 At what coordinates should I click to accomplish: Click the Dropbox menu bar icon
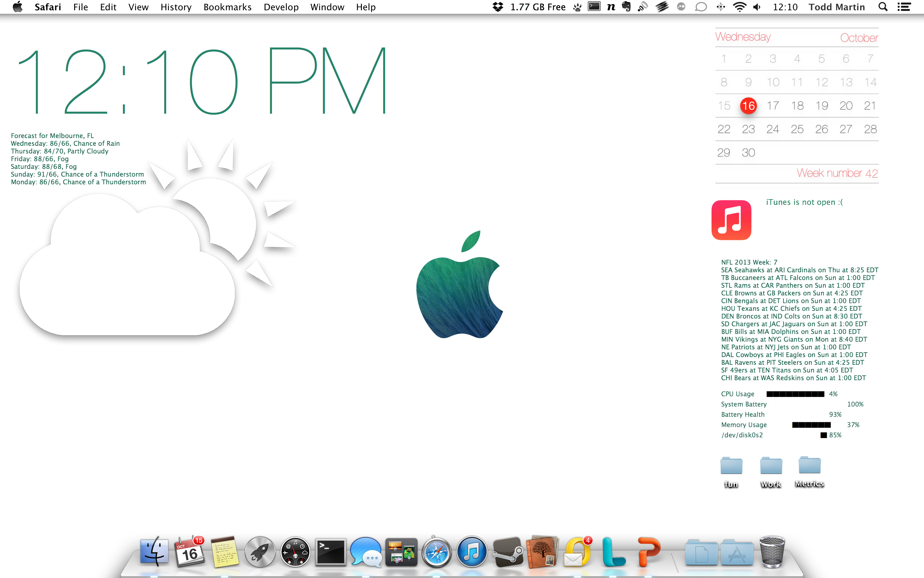point(498,7)
